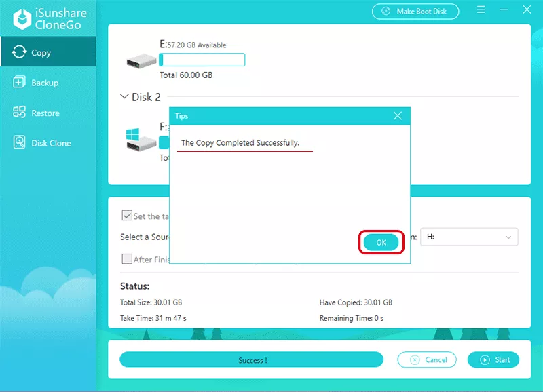Open the hamburger menu in title bar
Image resolution: width=543 pixels, height=392 pixels.
point(481,11)
